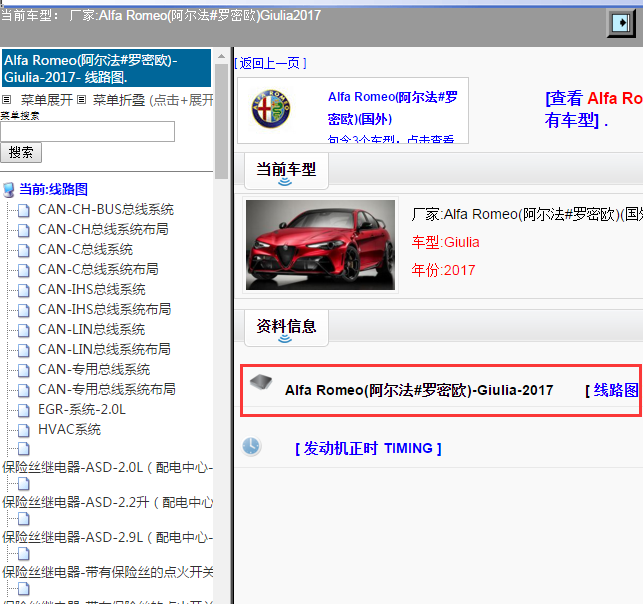Screen dimensions: 643x604
Task: Open 保险丝继电器-ASD-2.9L tree entry
Action: (x=107, y=537)
